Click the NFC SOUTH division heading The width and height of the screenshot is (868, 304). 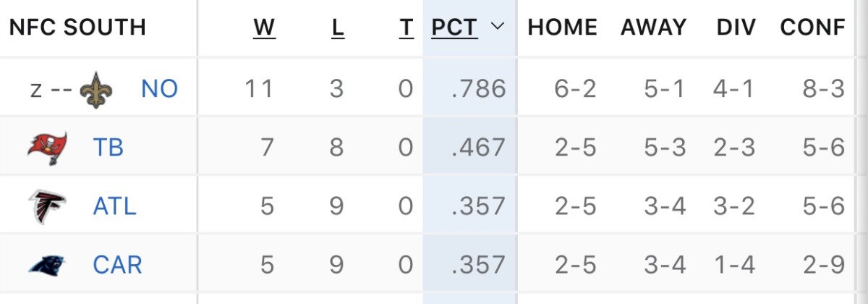pos(77,28)
